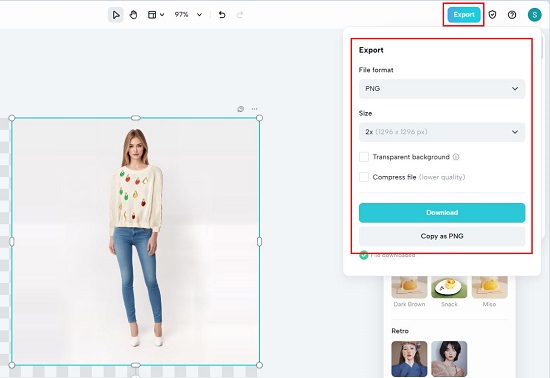The width and height of the screenshot is (550, 378).
Task: Click the 97% zoom level value
Action: [181, 15]
